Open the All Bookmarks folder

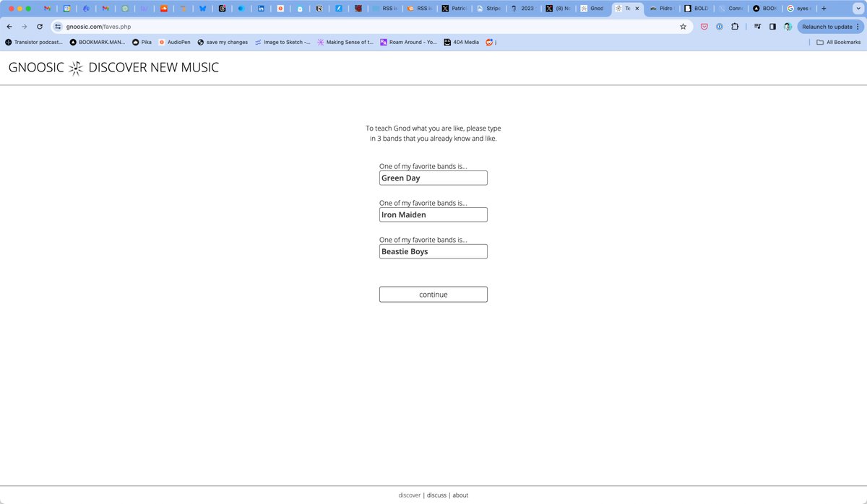pyautogui.click(x=838, y=42)
